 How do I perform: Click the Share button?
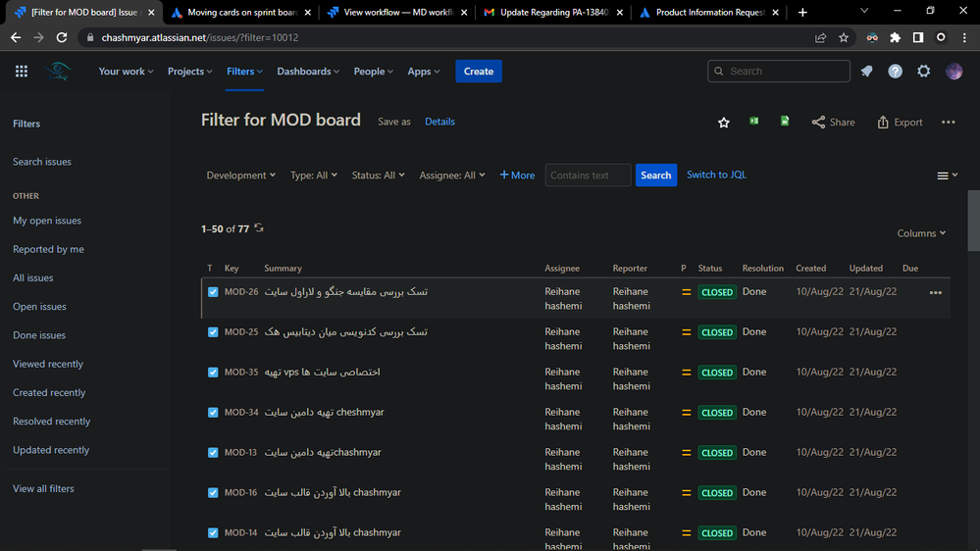(833, 123)
